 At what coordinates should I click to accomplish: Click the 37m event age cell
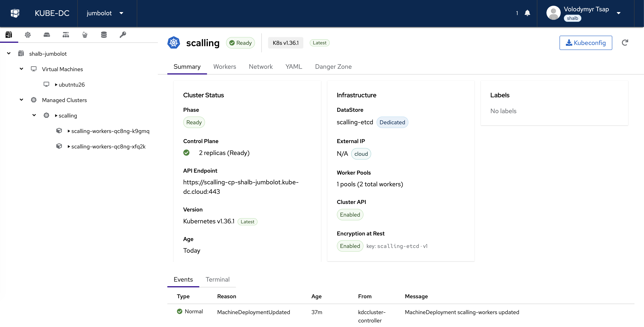(x=317, y=312)
